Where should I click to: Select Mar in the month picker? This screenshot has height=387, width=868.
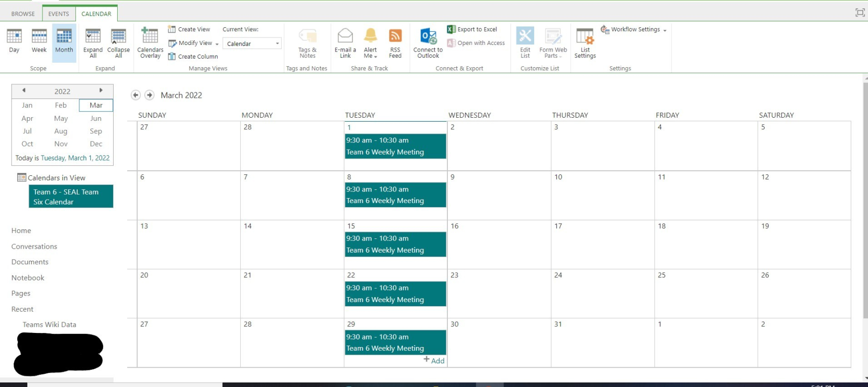coord(96,105)
